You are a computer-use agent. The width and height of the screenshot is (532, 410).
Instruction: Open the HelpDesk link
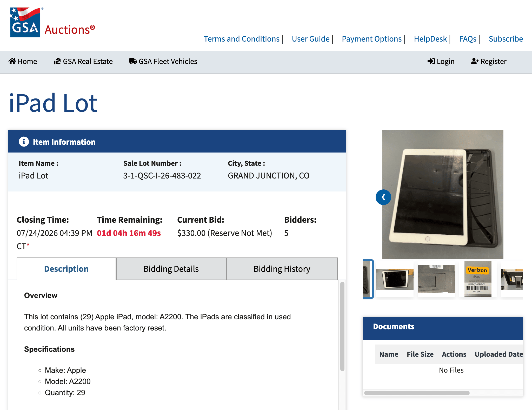[430, 39]
